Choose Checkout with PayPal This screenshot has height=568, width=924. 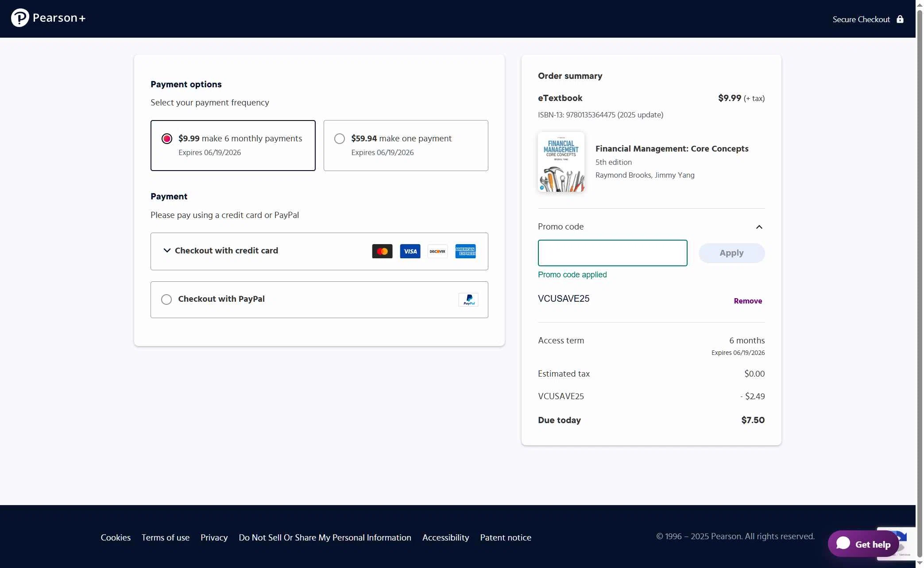[x=166, y=299]
